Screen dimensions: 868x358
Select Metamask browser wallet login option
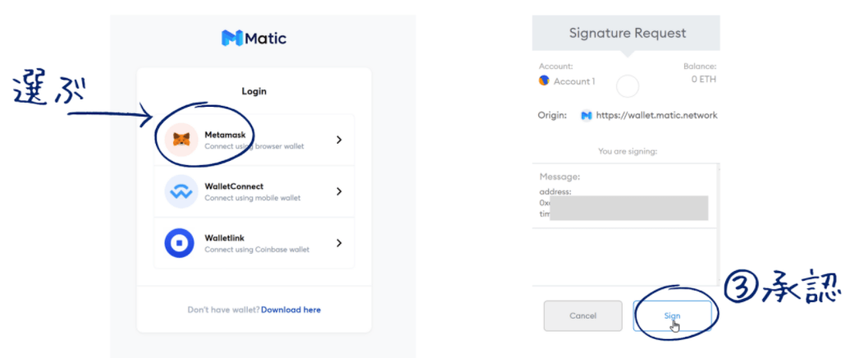tap(254, 140)
